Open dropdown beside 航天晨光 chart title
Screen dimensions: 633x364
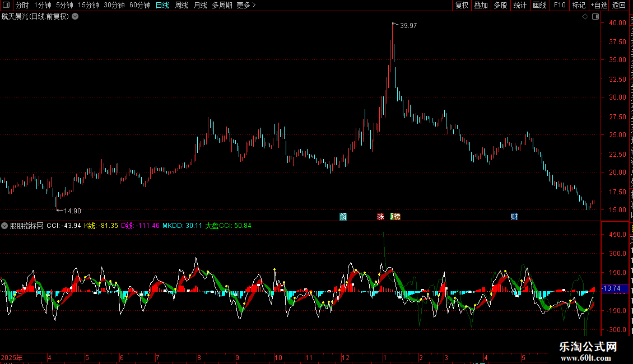(x=75, y=17)
